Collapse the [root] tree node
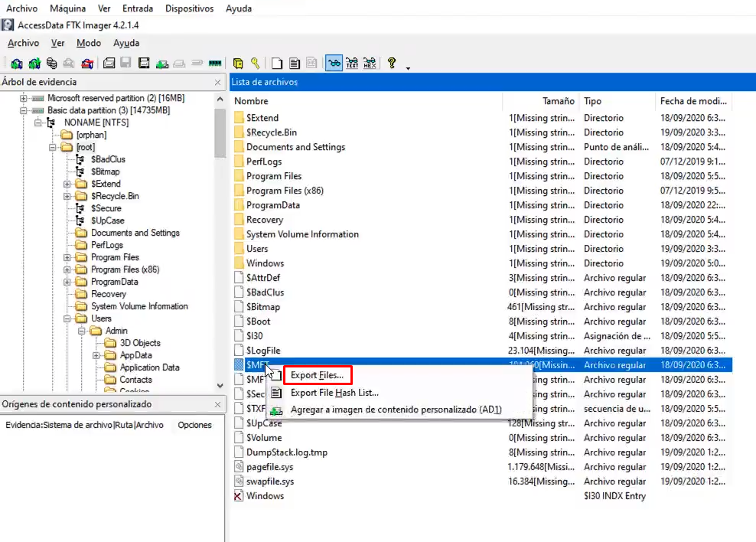This screenshot has width=756, height=542. [x=53, y=147]
